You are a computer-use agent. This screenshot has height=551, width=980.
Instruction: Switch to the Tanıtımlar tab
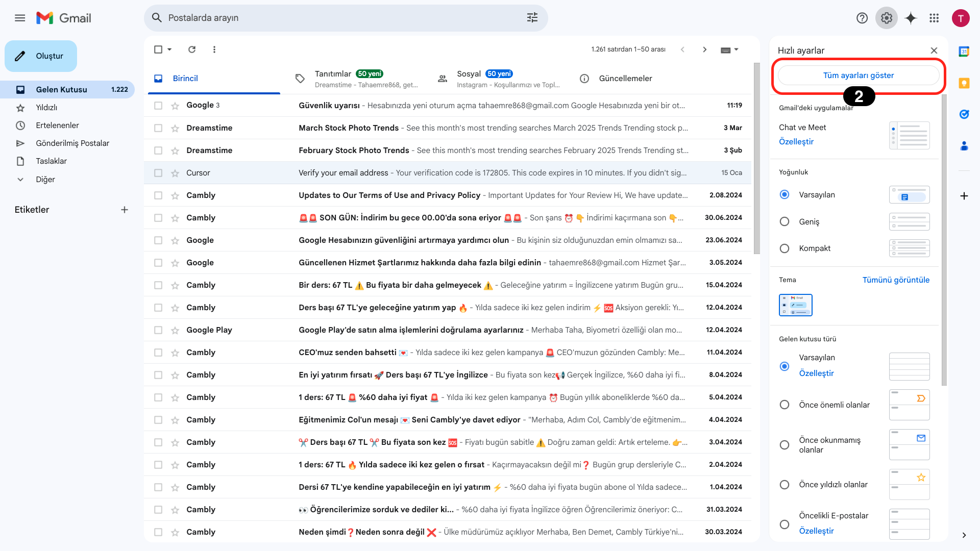(356, 79)
